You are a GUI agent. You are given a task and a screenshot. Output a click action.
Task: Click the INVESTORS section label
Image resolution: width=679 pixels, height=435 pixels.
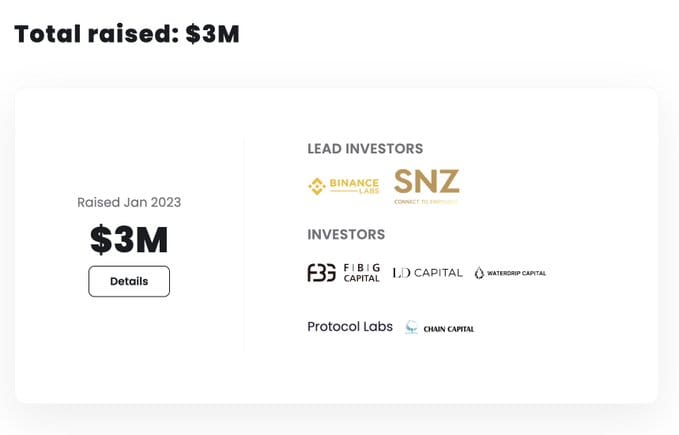click(346, 234)
